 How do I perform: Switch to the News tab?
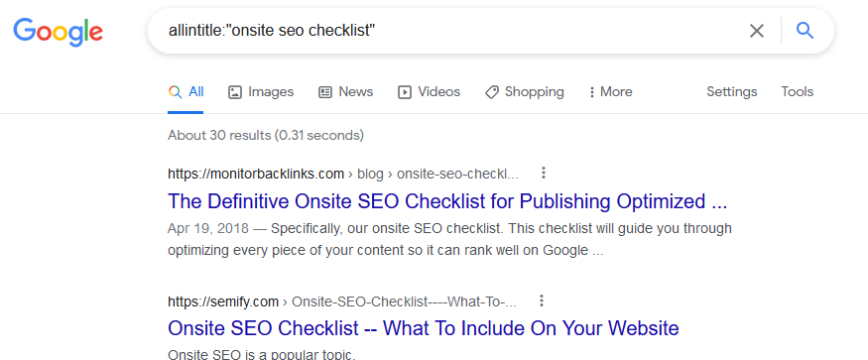click(345, 92)
